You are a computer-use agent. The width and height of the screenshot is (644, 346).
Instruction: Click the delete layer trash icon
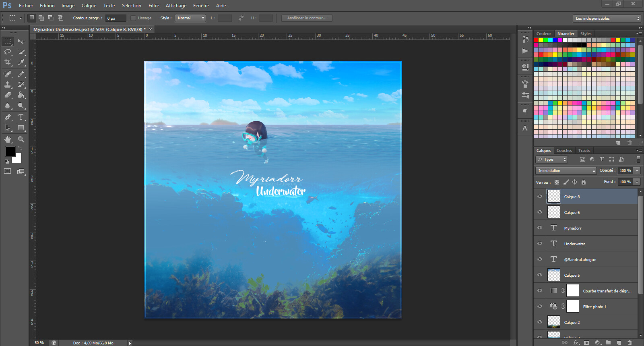coord(630,343)
